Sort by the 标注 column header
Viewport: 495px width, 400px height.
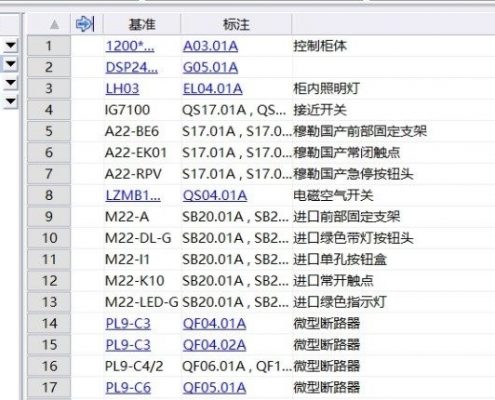(236, 24)
